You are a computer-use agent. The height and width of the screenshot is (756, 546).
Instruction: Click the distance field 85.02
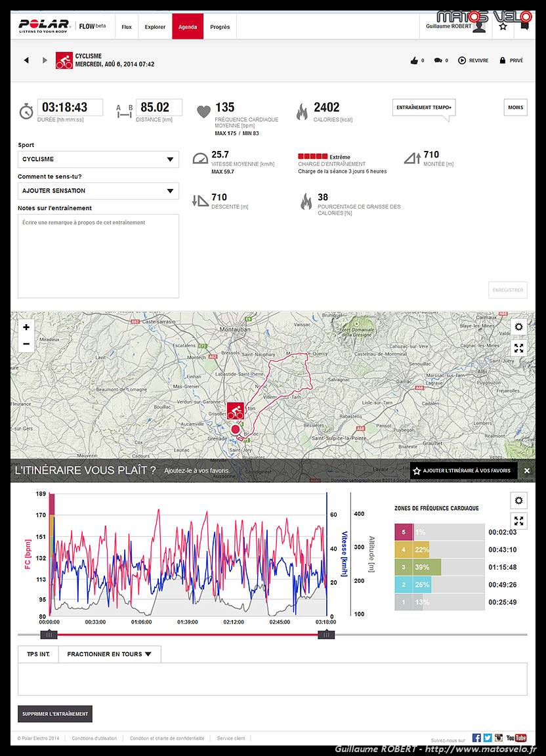click(159, 107)
